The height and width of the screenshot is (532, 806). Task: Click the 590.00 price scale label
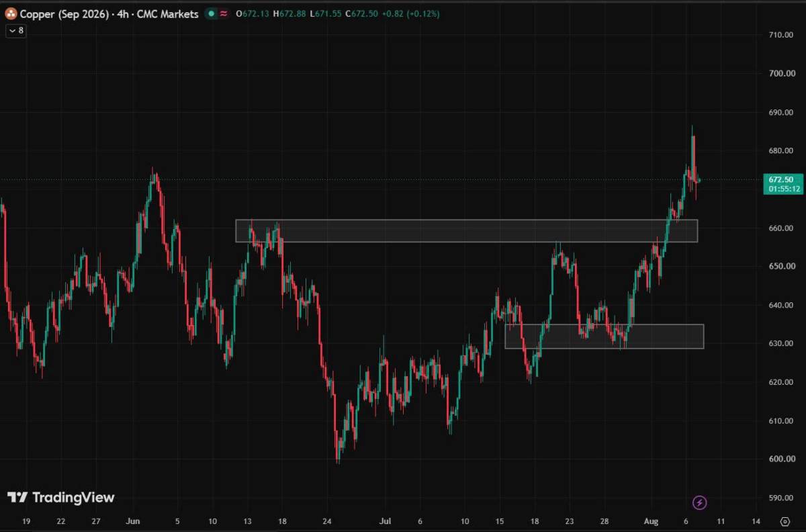(x=781, y=498)
